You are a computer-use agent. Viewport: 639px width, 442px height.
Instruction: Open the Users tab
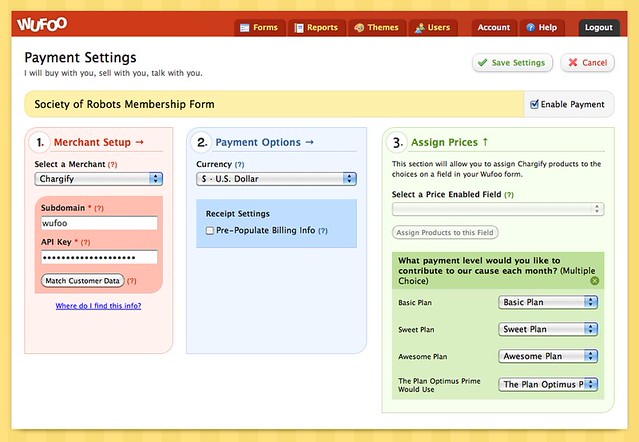pos(433,28)
